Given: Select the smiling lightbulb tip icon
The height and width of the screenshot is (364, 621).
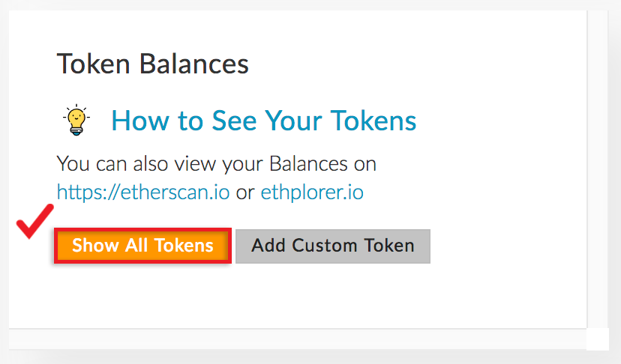Looking at the screenshot, I should click(75, 121).
